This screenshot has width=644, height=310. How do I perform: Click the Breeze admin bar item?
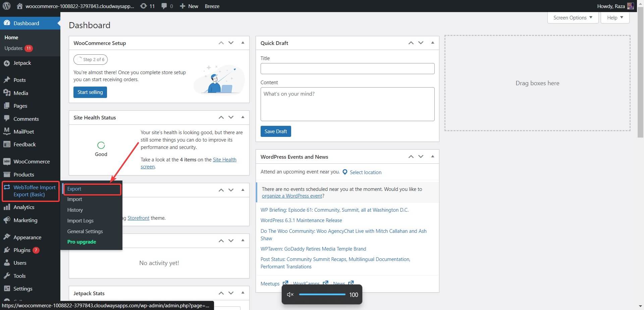pyautogui.click(x=212, y=6)
